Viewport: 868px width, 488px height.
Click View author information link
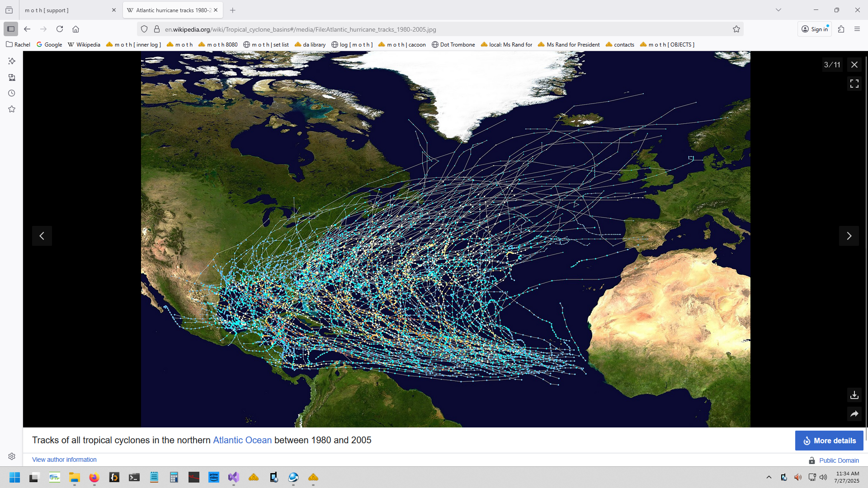[x=64, y=460]
